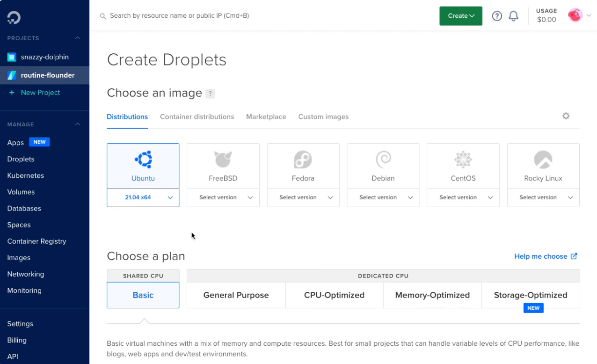Open Volumes in the sidebar

tap(21, 192)
